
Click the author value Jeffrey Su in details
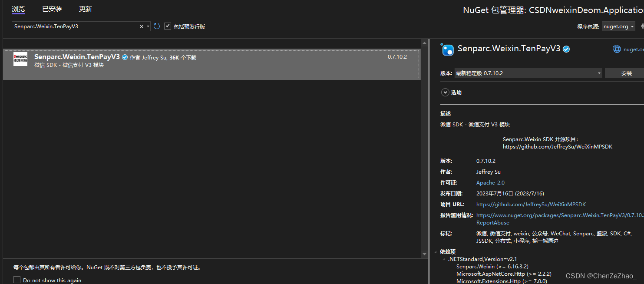(489, 172)
